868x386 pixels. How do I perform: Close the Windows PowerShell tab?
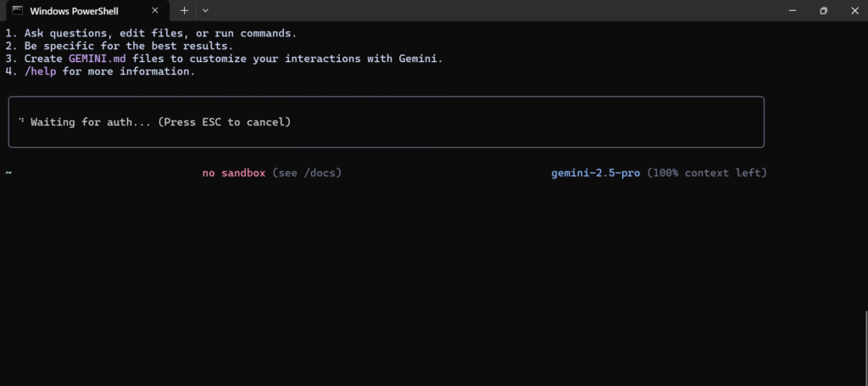pos(155,10)
